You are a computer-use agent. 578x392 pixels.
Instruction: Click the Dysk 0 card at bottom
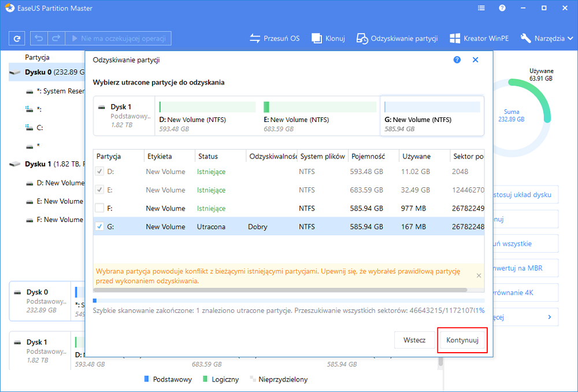(x=40, y=301)
